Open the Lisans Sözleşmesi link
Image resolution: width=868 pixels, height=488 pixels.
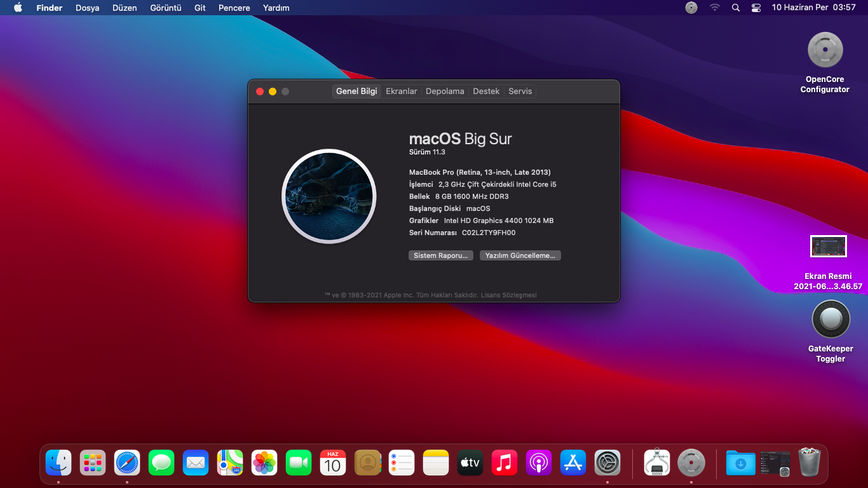(x=509, y=295)
